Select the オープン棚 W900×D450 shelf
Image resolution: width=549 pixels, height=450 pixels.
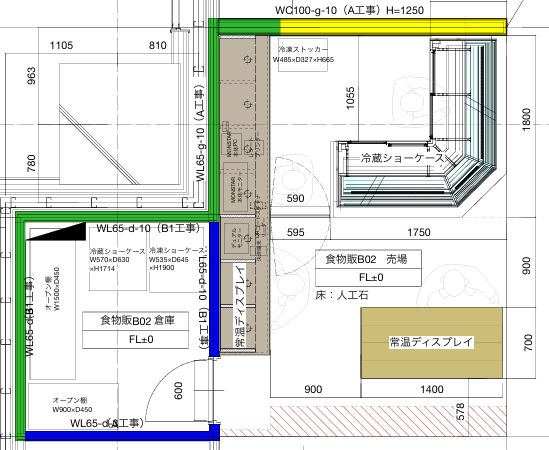[73, 406]
